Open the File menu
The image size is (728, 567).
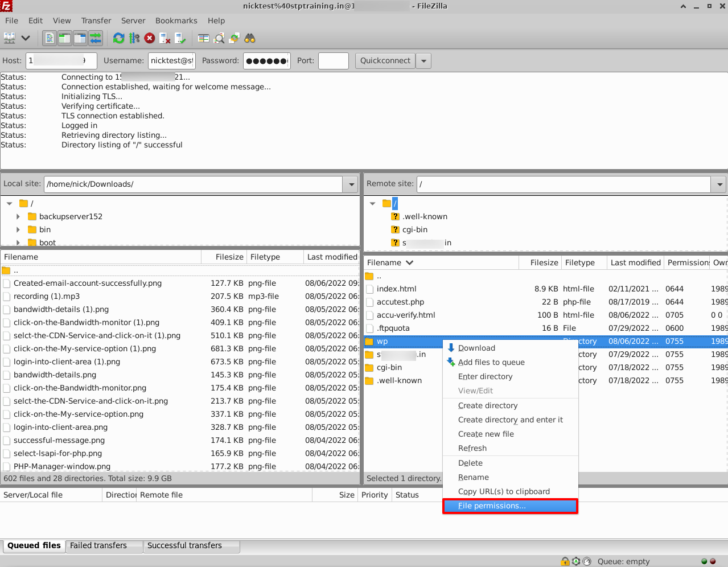pos(11,20)
